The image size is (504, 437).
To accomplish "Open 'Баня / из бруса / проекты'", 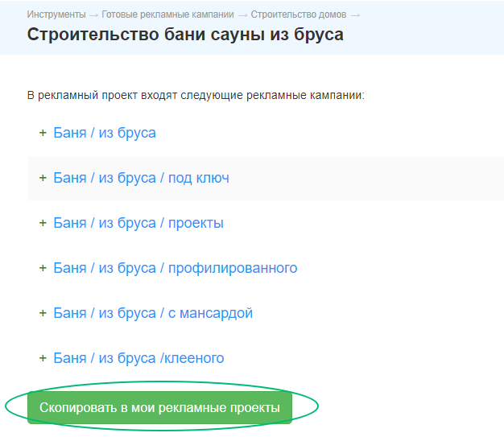I will pyautogui.click(x=138, y=223).
